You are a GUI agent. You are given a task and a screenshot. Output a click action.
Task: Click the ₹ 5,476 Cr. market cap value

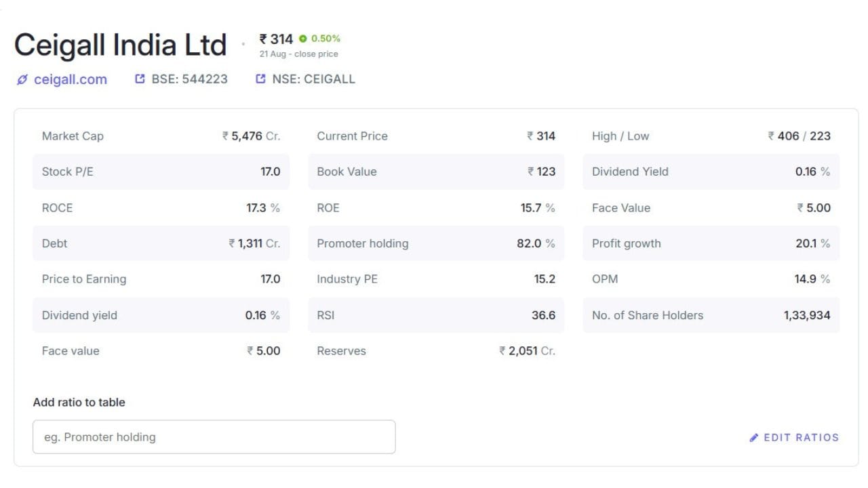coord(252,136)
